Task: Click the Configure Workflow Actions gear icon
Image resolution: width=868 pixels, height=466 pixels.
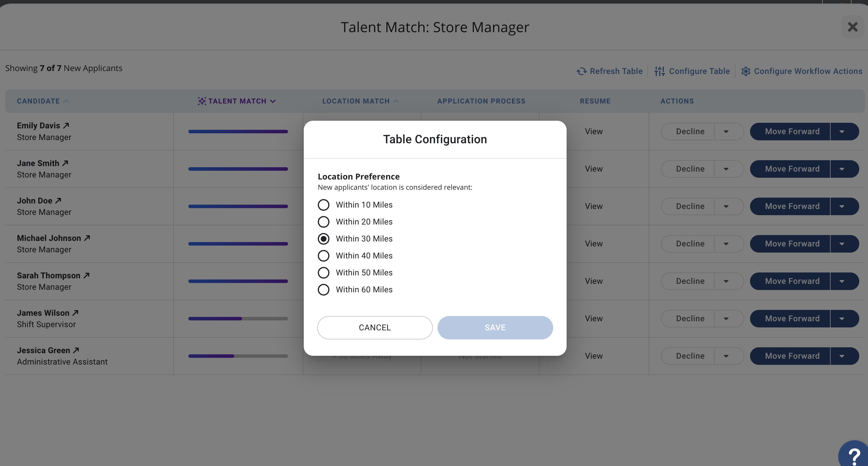Action: coord(746,71)
